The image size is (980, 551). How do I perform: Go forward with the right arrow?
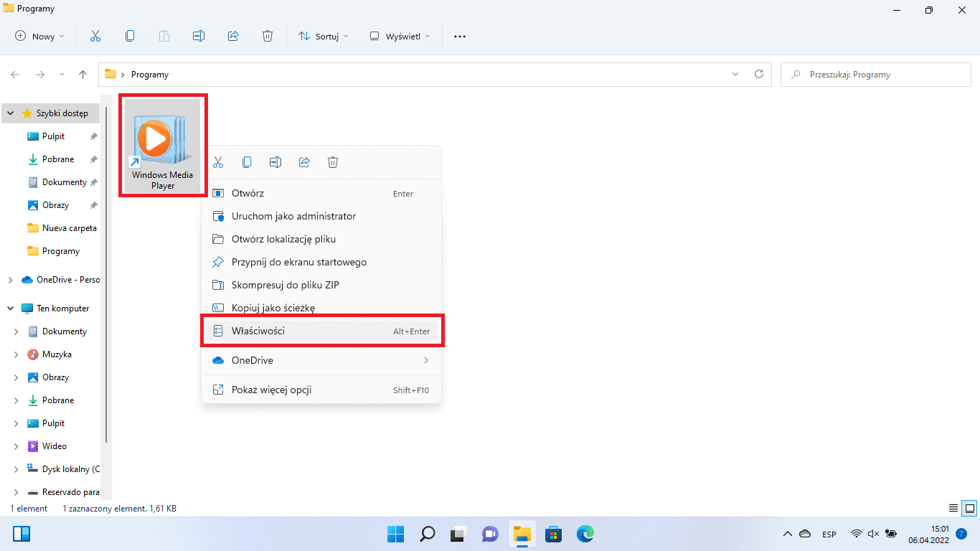point(40,75)
